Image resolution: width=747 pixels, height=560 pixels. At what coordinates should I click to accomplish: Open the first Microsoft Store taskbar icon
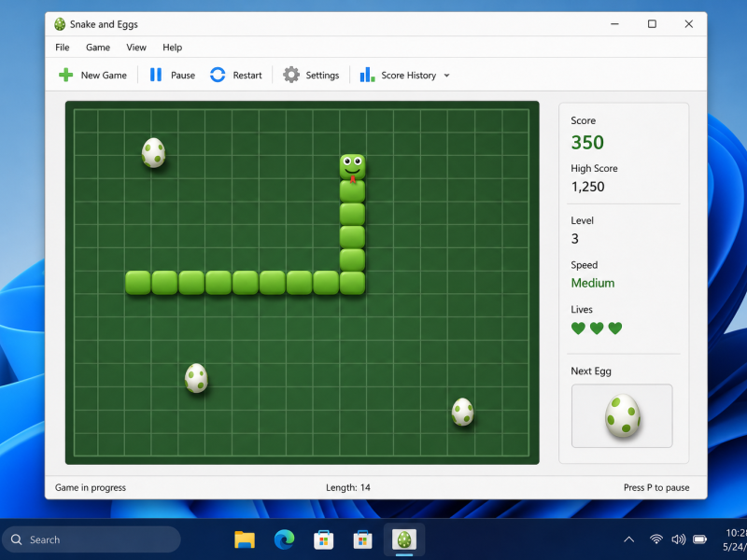click(323, 539)
